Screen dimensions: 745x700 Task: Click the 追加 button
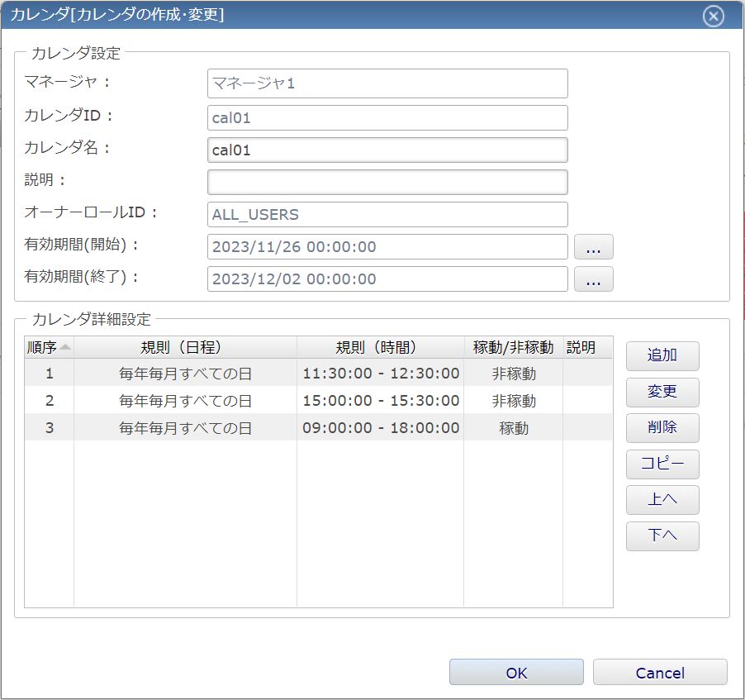click(x=662, y=356)
